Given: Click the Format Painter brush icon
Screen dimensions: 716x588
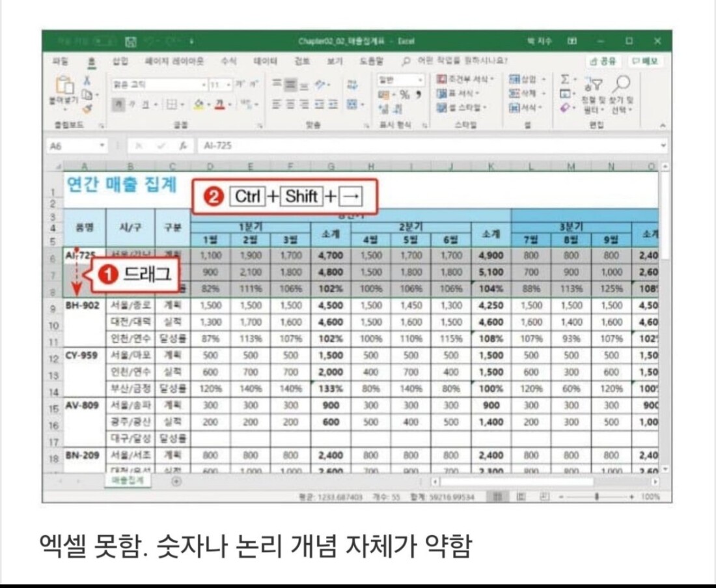Looking at the screenshot, I should (87, 109).
